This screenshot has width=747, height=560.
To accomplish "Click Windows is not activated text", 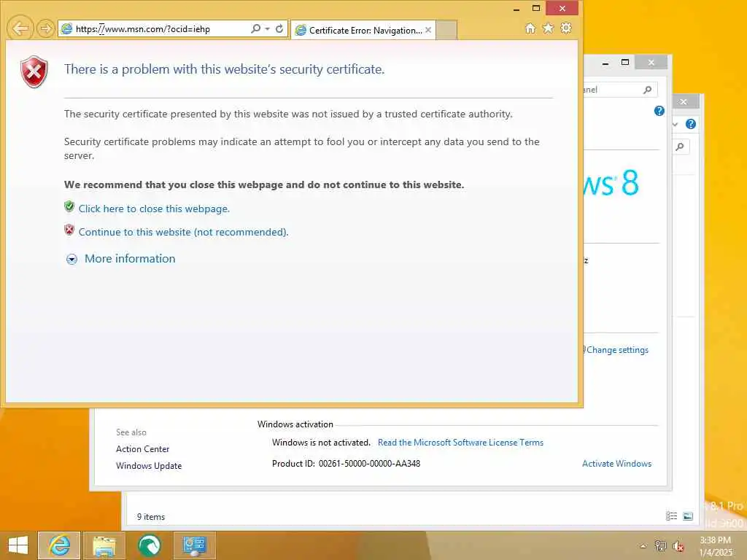I will click(x=321, y=443).
